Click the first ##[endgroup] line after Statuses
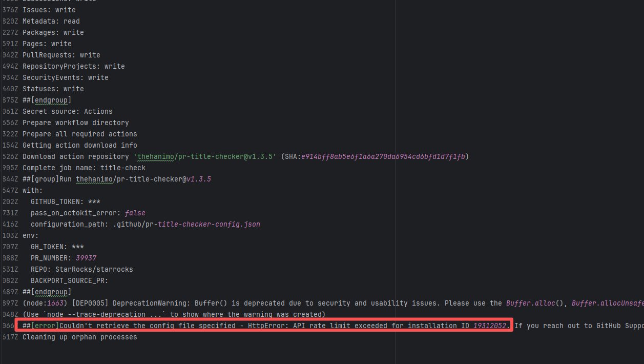The height and width of the screenshot is (364, 644). click(47, 100)
